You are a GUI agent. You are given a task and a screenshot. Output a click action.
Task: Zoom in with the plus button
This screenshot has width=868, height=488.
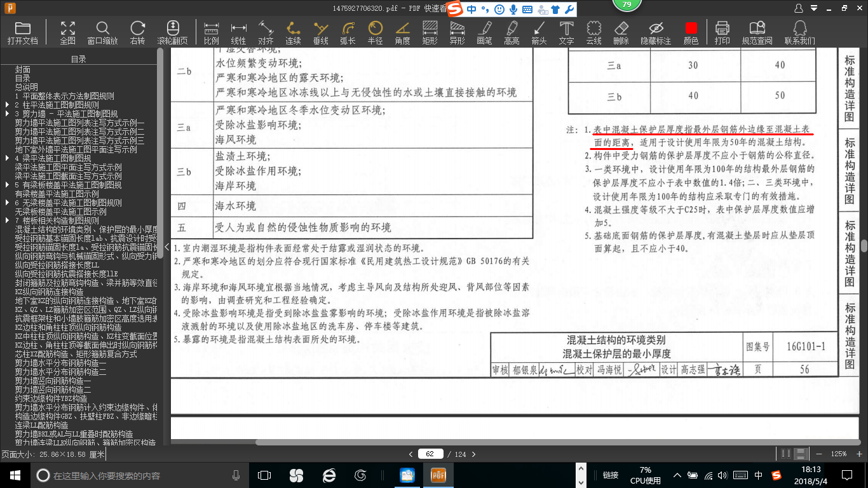pos(860,454)
